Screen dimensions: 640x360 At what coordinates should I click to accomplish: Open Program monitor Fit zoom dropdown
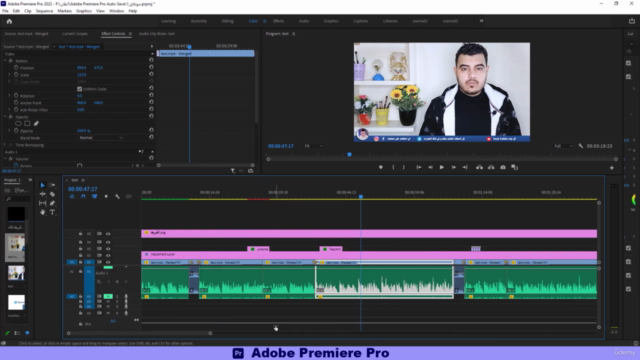[x=314, y=146]
